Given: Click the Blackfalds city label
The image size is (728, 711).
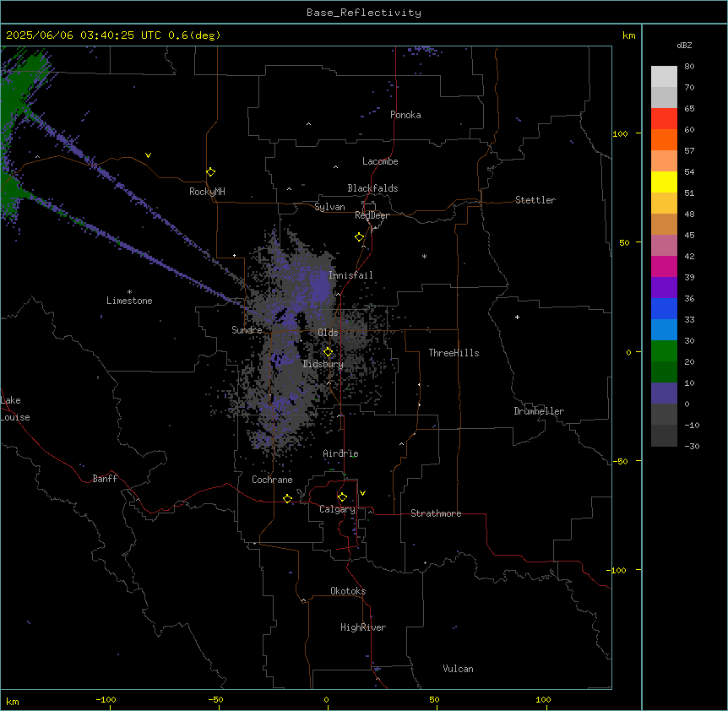Looking at the screenshot, I should pyautogui.click(x=372, y=188).
